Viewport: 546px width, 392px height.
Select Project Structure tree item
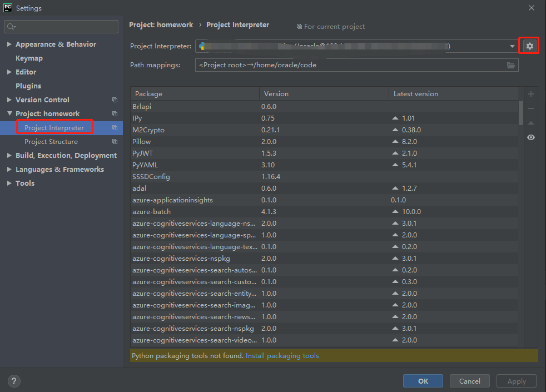coord(51,142)
